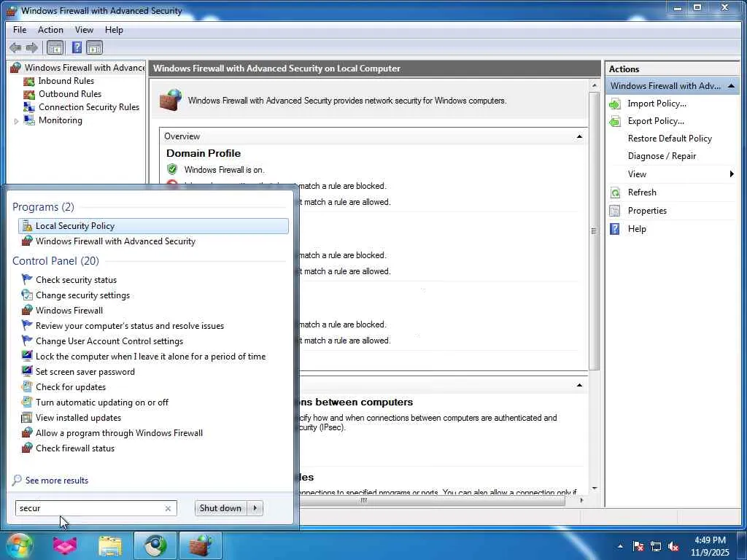
Task: Open Connection Security Rules node
Action: (88, 107)
